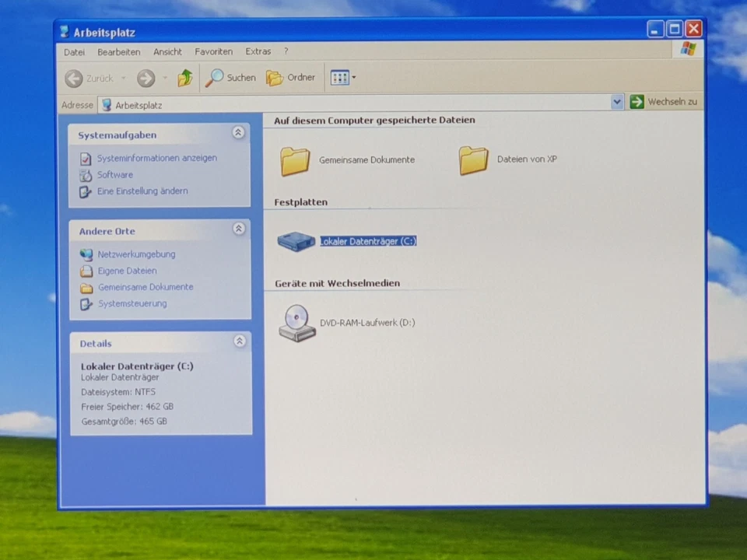The width and height of the screenshot is (747, 560).
Task: Click the Arbeitsplatz title bar icon
Action: (65, 31)
